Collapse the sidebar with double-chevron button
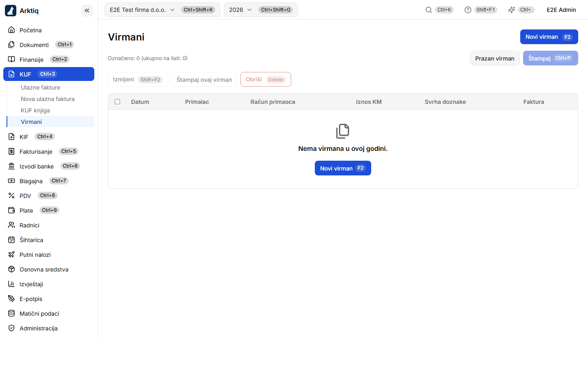 (87, 11)
